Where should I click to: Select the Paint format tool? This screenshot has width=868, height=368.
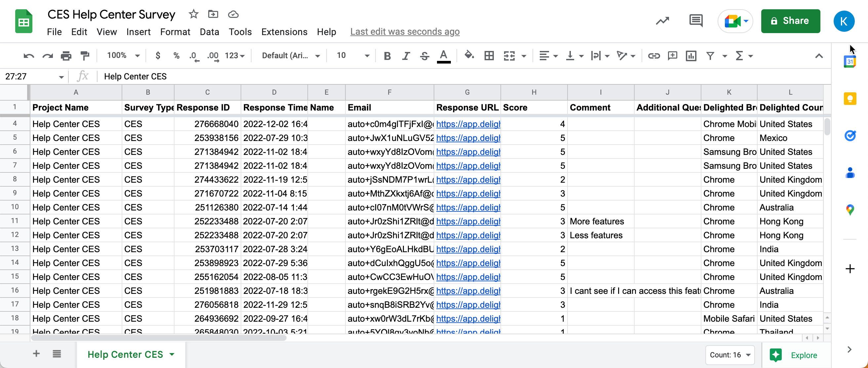[85, 56]
